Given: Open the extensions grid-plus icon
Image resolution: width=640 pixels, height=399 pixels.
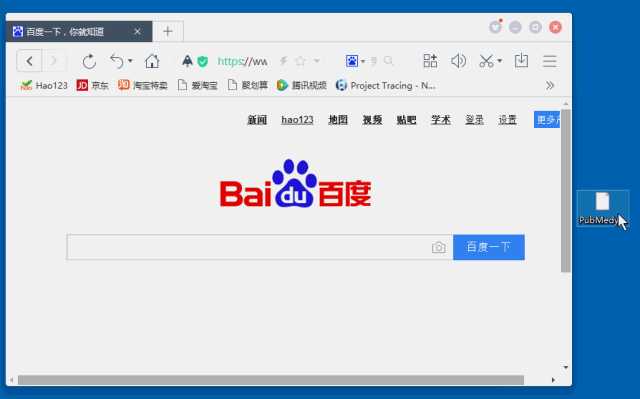Looking at the screenshot, I should coord(430,61).
